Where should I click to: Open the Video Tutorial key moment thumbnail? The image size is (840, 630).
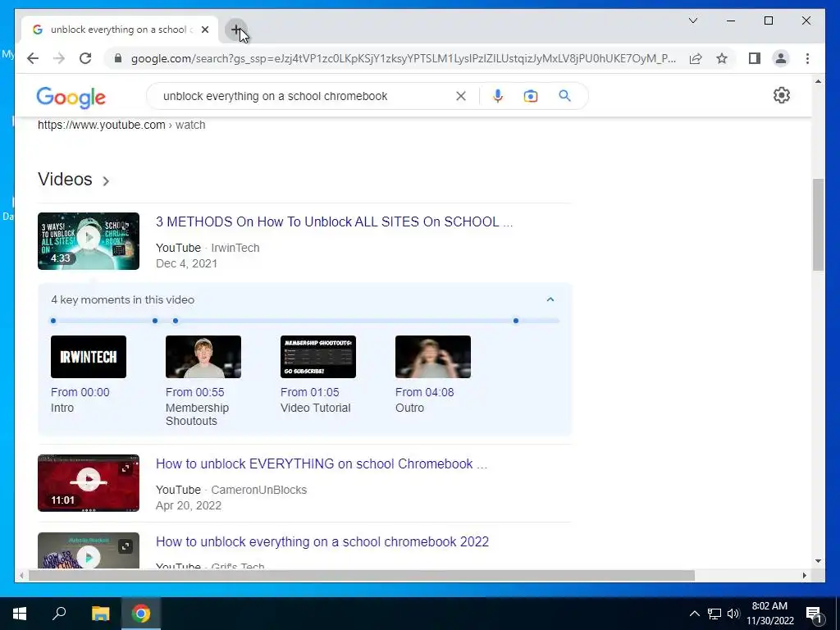(x=318, y=357)
